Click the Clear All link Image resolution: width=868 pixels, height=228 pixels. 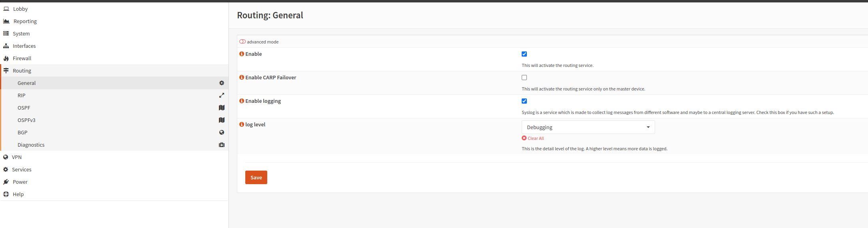tap(536, 138)
